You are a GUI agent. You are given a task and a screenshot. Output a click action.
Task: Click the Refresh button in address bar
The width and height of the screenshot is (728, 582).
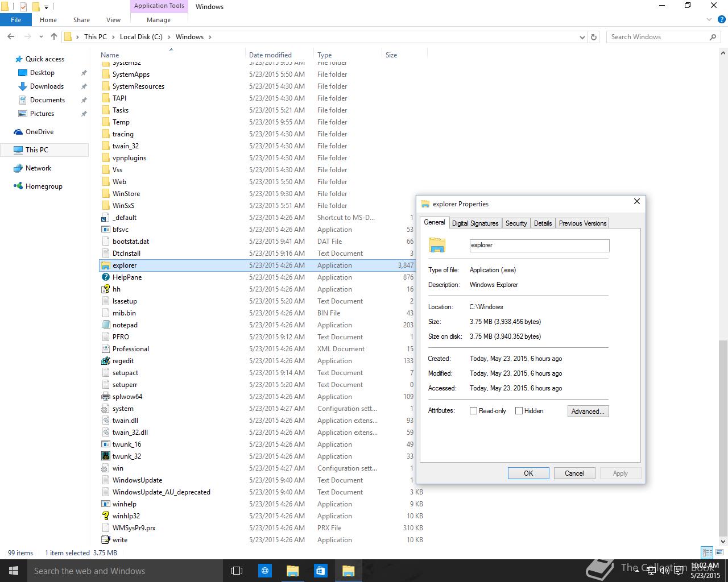pyautogui.click(x=594, y=37)
